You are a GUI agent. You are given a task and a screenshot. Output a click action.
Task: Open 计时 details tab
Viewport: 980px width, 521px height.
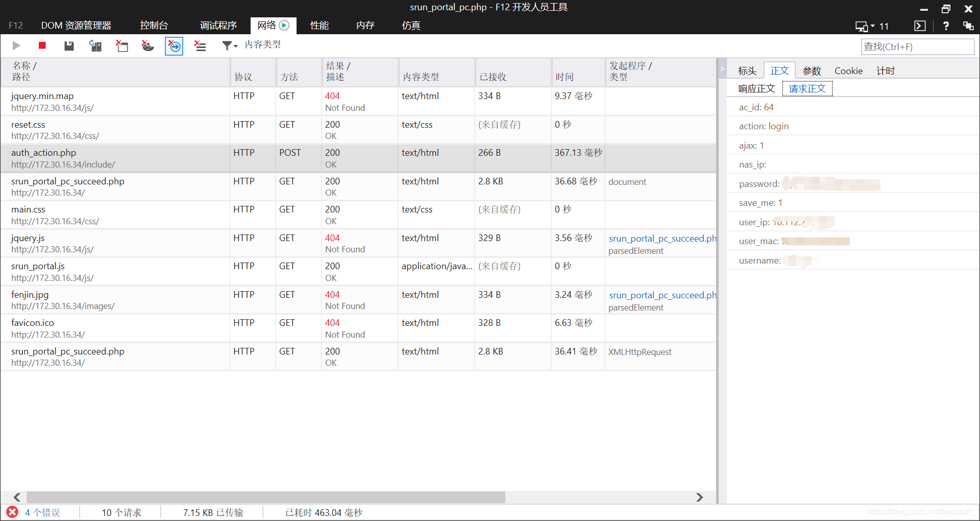pos(886,71)
